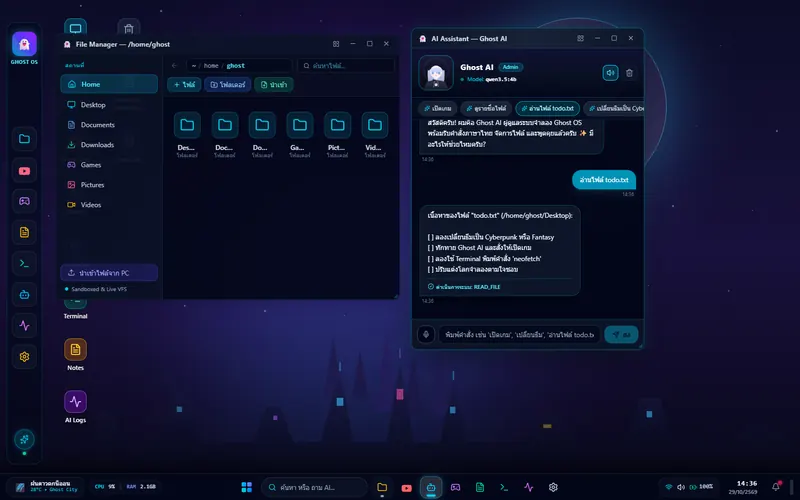This screenshot has height=500, width=800.
Task: Select the first quick-command chip in AI chat
Action: [438, 109]
